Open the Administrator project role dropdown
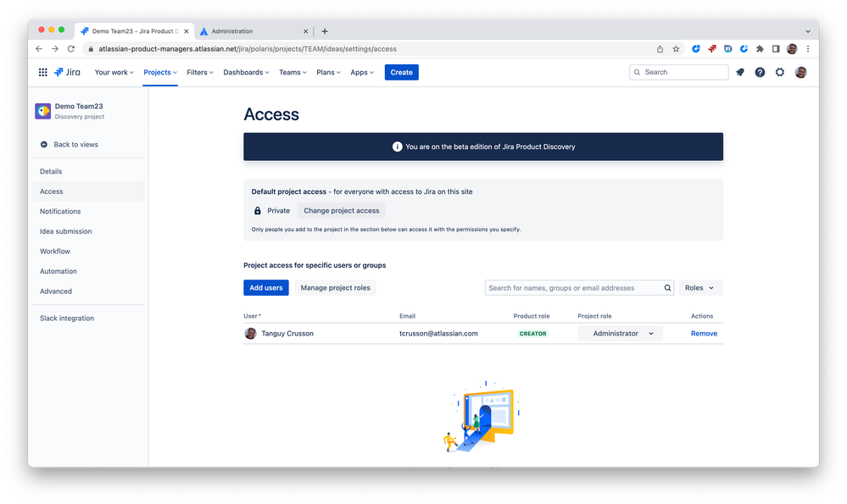 (620, 334)
